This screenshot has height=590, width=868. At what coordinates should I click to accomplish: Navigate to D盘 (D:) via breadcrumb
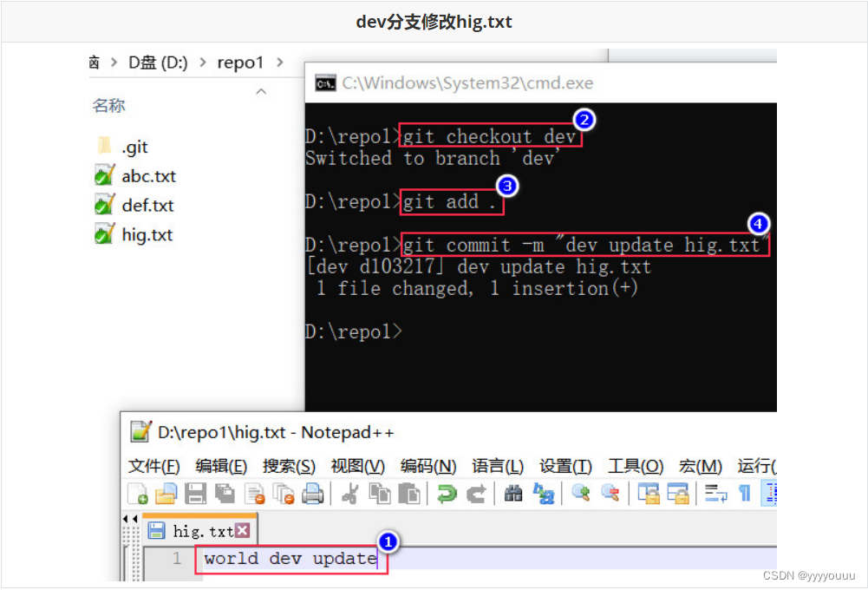158,62
